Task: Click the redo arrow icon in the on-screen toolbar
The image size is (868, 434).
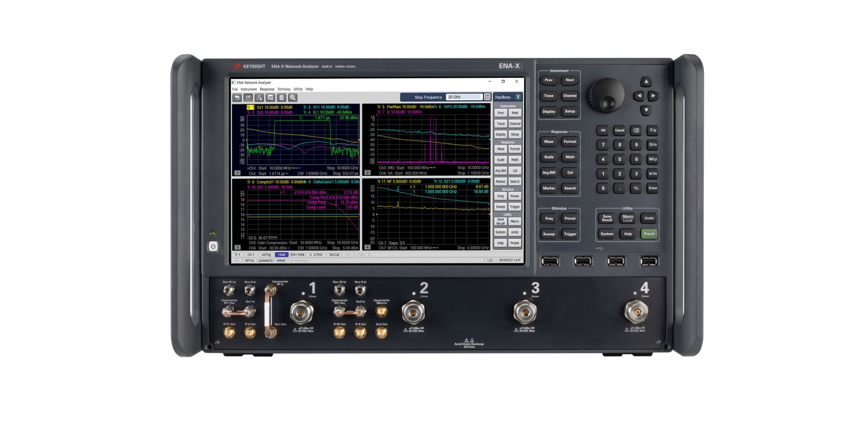Action: click(248, 97)
